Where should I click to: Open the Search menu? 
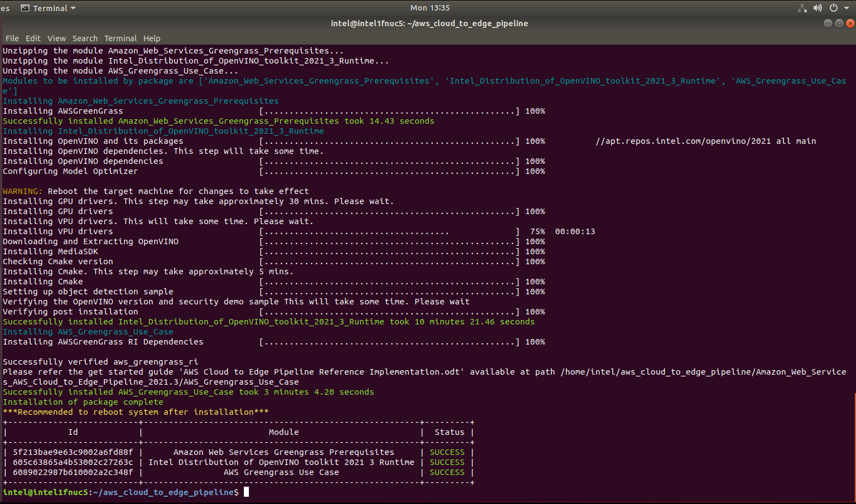click(x=85, y=38)
